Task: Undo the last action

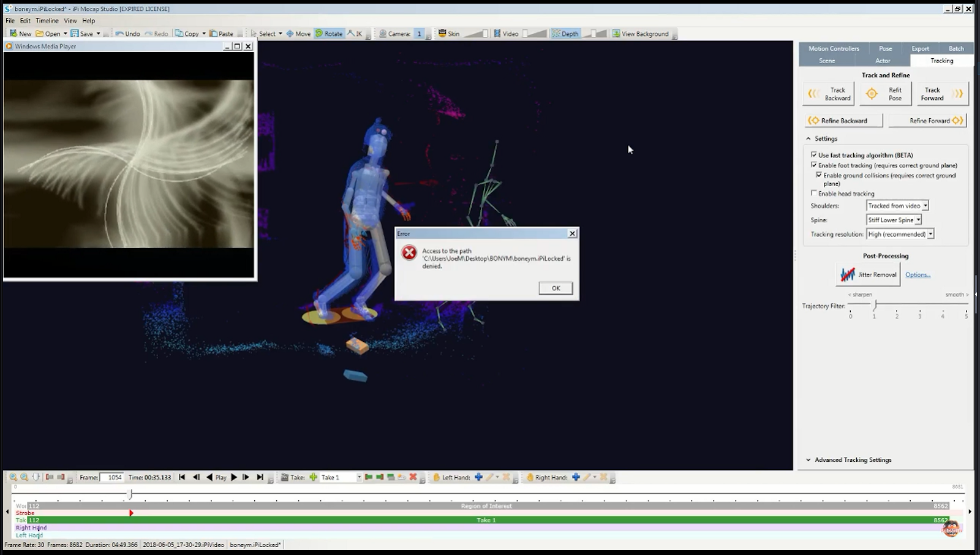Action: pyautogui.click(x=127, y=34)
